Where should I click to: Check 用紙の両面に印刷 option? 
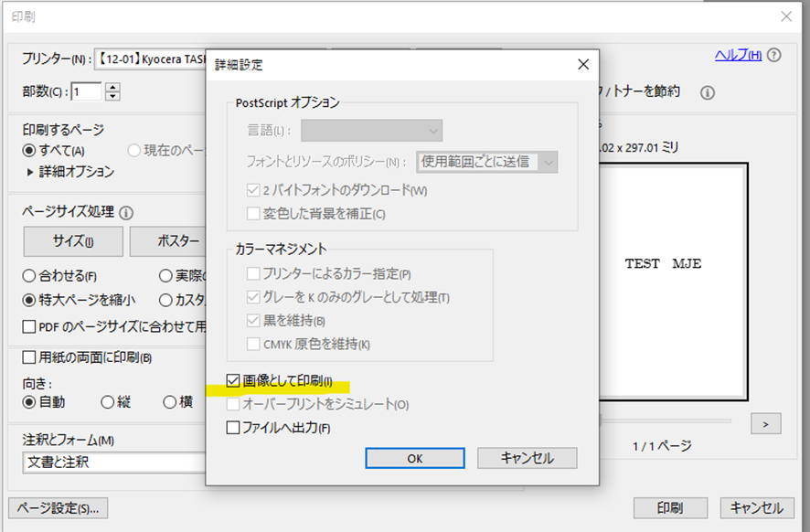[29, 357]
